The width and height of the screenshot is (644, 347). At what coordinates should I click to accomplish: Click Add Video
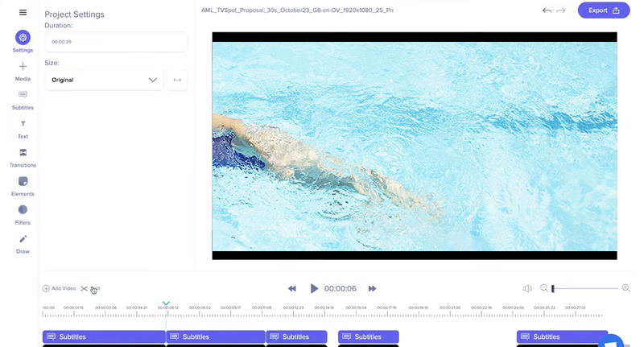click(x=60, y=288)
